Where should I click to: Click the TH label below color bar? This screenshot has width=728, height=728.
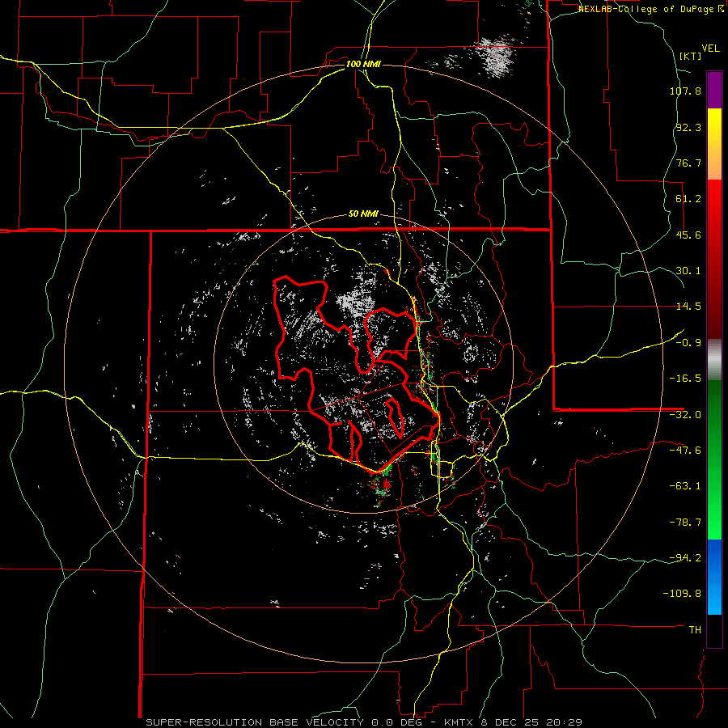[x=694, y=629]
